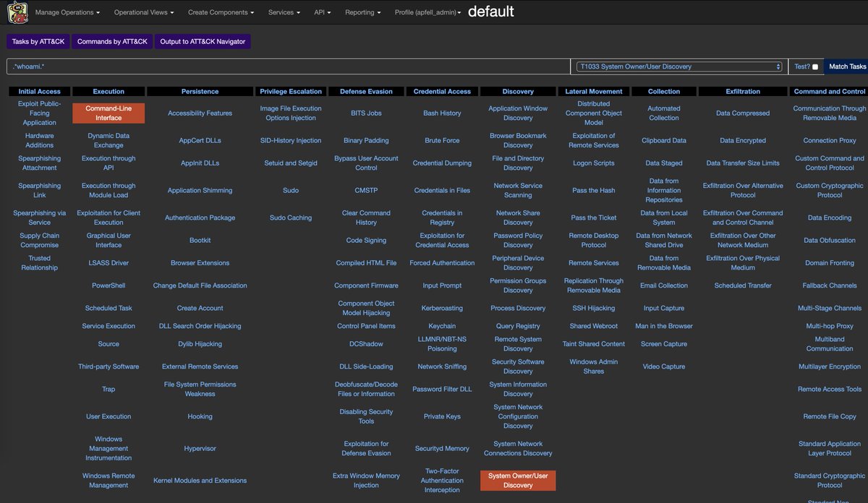Screen dimensions: 868x503
Task: Open the Input Capture technique
Action: (x=664, y=308)
